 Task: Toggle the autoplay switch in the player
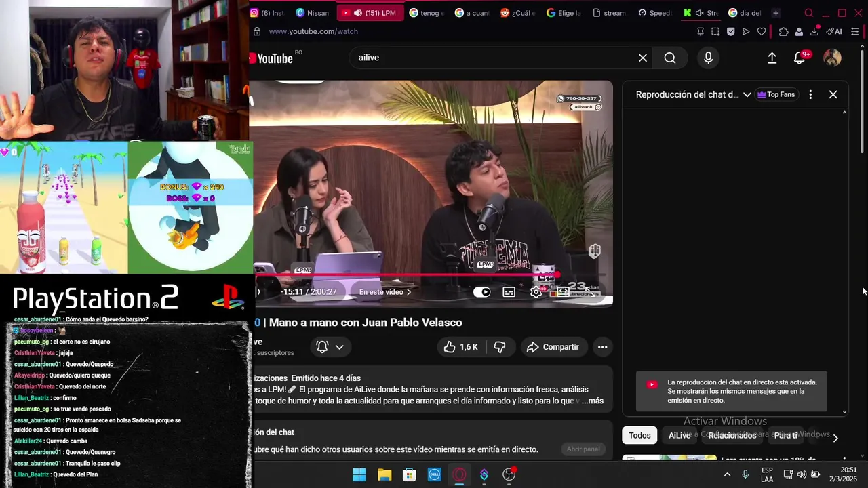click(481, 292)
